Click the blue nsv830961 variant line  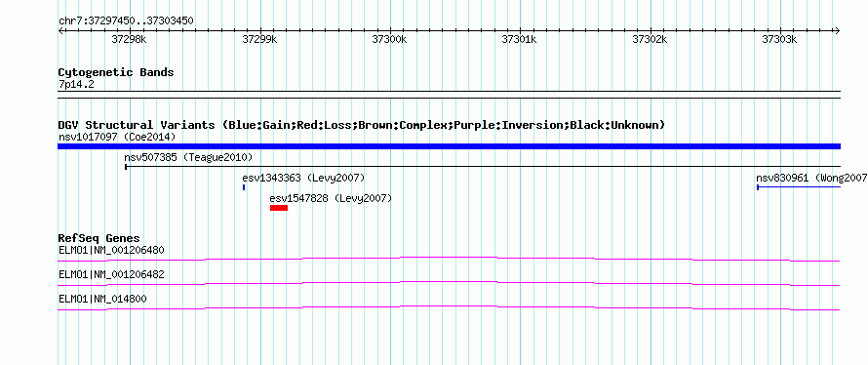[x=798, y=187]
